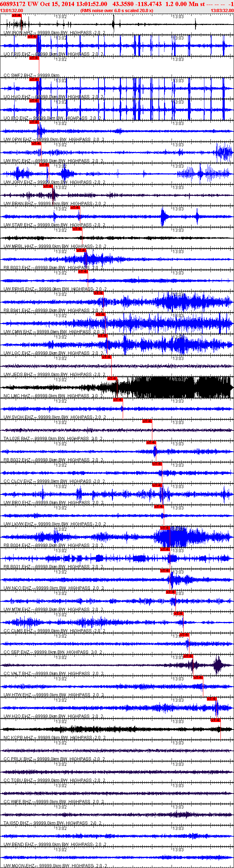Screen dimensions: 234x868
Task: Click the pick marker on NC LMC trace
Action: point(112,378)
